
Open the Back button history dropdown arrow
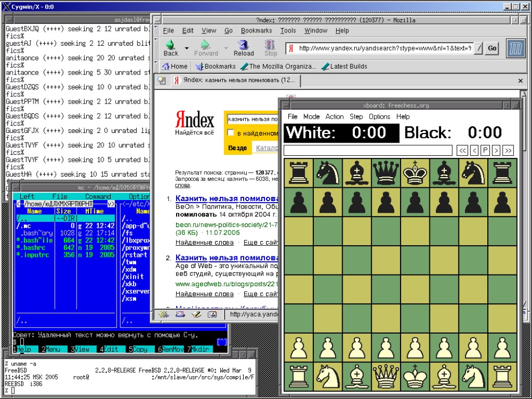click(x=186, y=48)
